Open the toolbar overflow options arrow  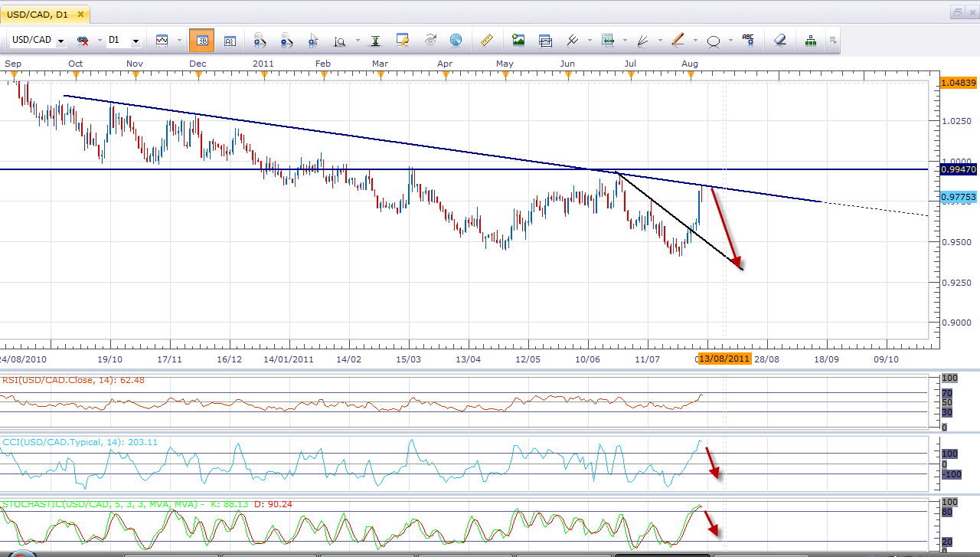click(833, 41)
